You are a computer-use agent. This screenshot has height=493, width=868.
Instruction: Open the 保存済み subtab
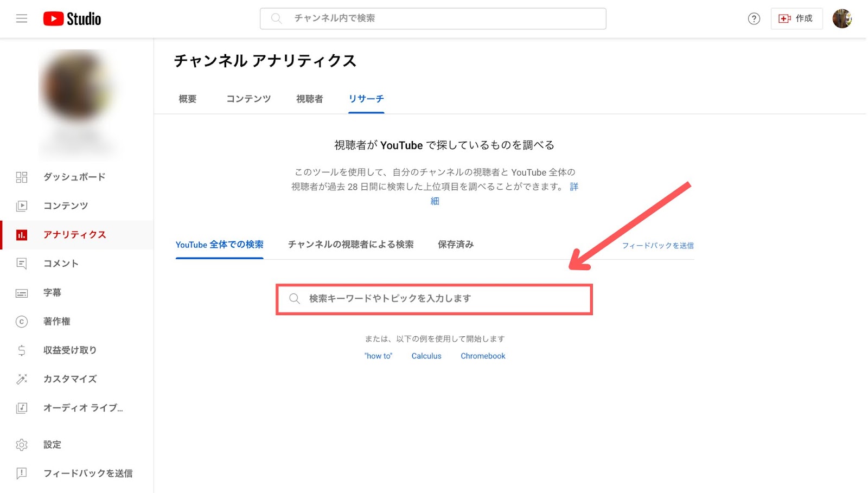[x=456, y=245]
